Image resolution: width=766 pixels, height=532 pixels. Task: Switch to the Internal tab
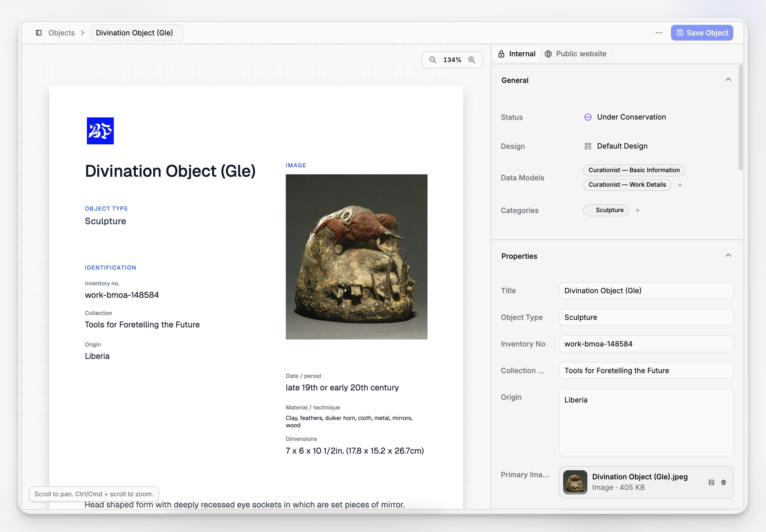click(x=517, y=54)
